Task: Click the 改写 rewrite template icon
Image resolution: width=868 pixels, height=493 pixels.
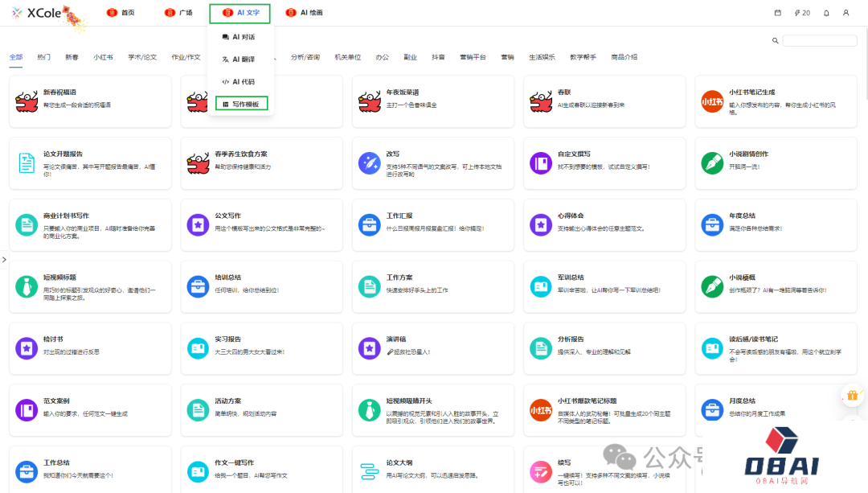Action: (x=369, y=162)
